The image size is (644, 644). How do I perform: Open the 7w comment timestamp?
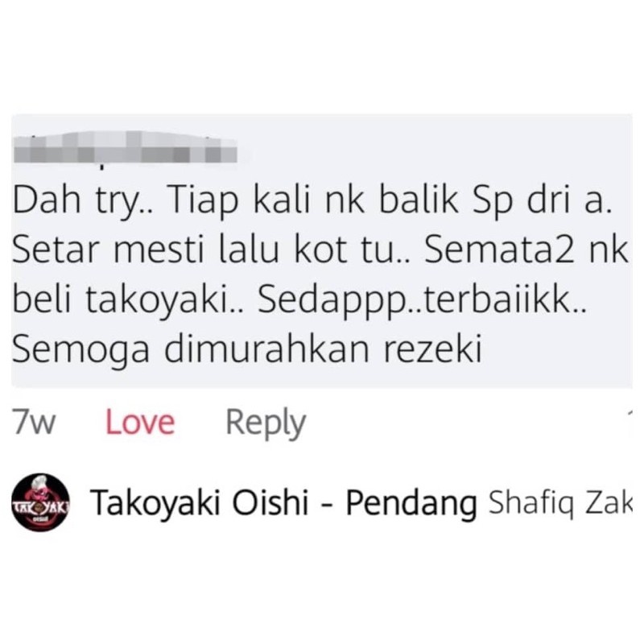[33, 423]
